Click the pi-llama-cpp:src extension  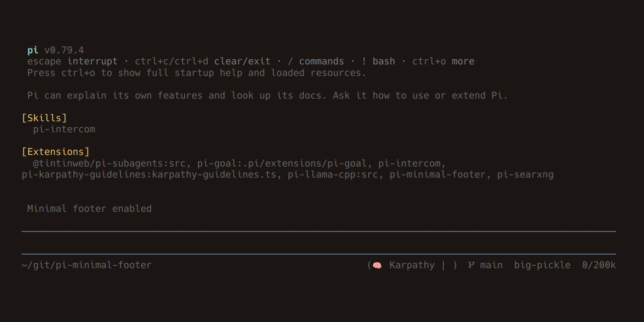click(x=333, y=175)
